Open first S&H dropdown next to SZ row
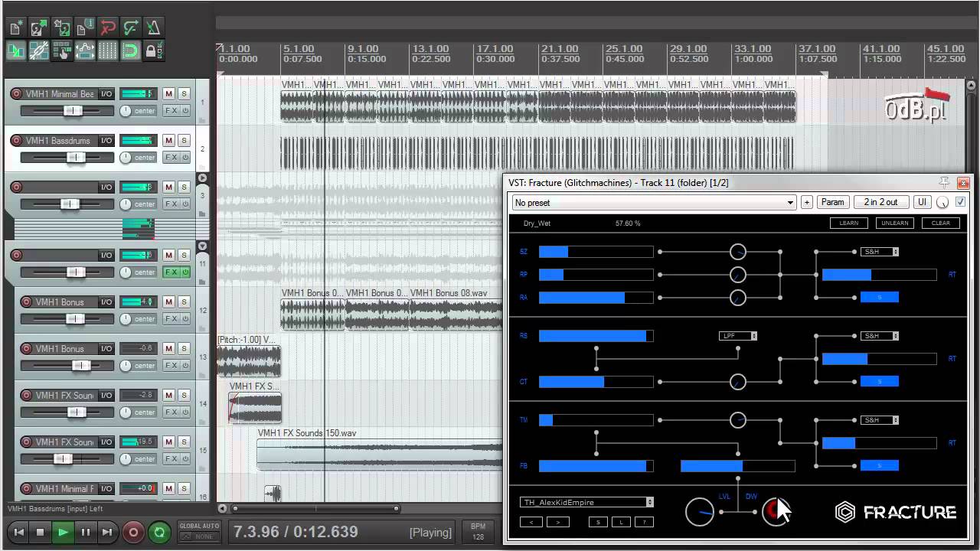Screen dimensions: 980x551 tap(880, 252)
